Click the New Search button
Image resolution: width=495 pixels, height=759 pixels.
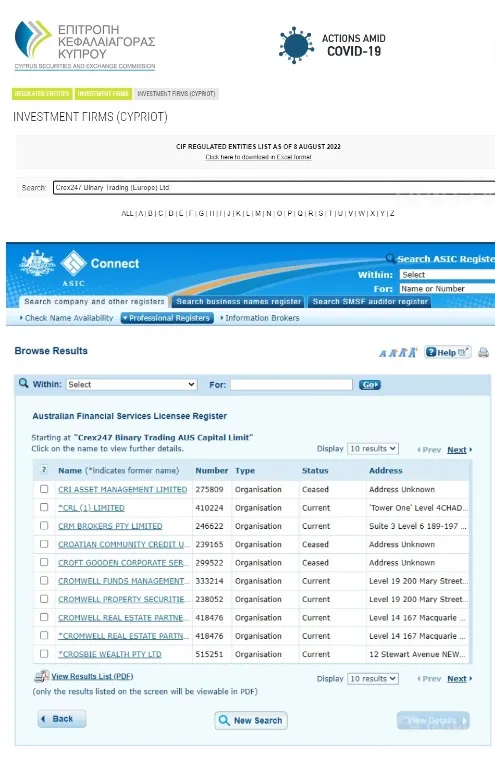click(x=251, y=720)
